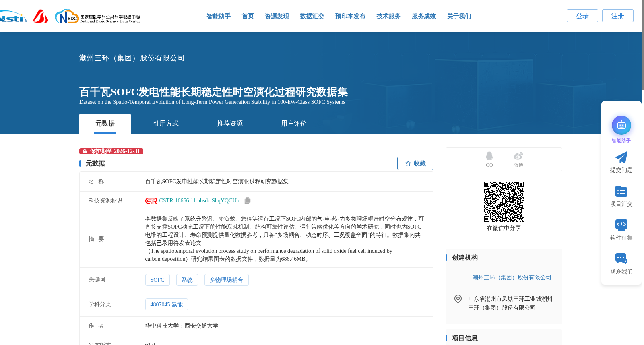Switch to the 引用方式 tab
Image resolution: width=644 pixels, height=345 pixels.
[x=166, y=124]
